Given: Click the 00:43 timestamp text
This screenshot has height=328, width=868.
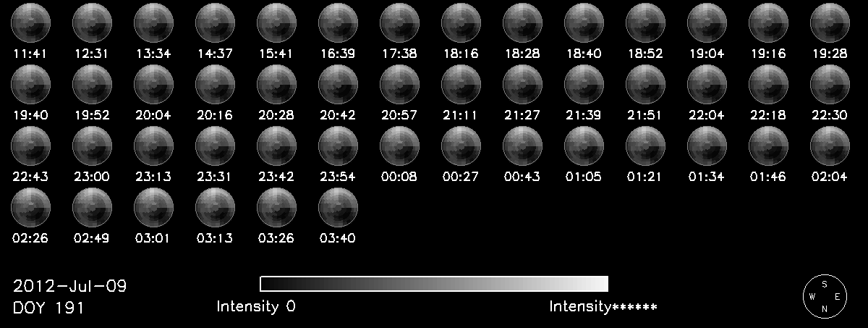Looking at the screenshot, I should (x=522, y=176).
